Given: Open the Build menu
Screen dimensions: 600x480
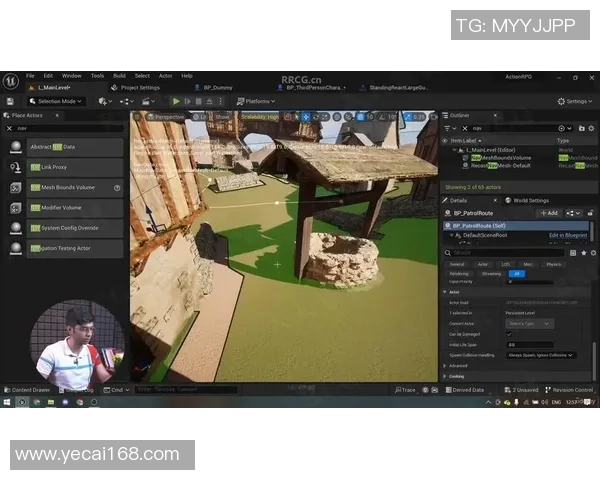Looking at the screenshot, I should (x=119, y=76).
